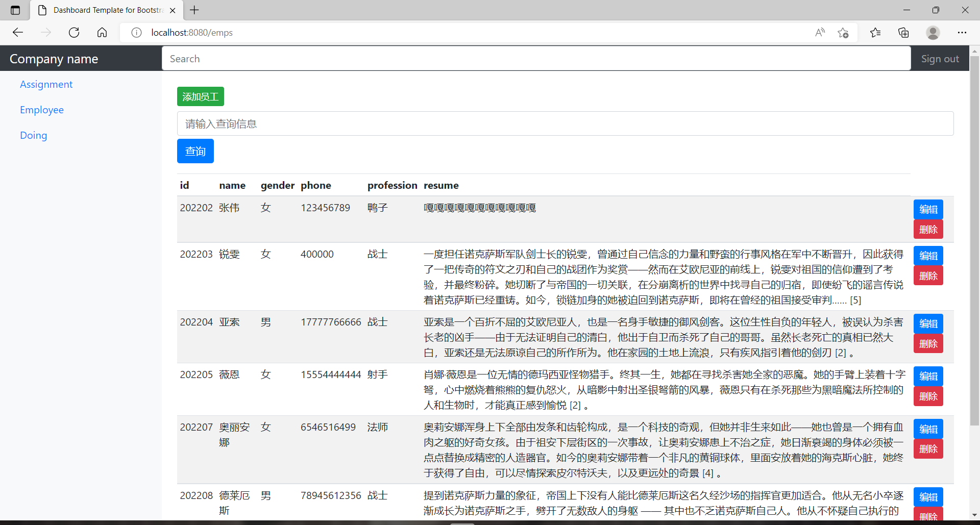Open the Read aloud icon
This screenshot has height=525, width=980.
coord(820,33)
